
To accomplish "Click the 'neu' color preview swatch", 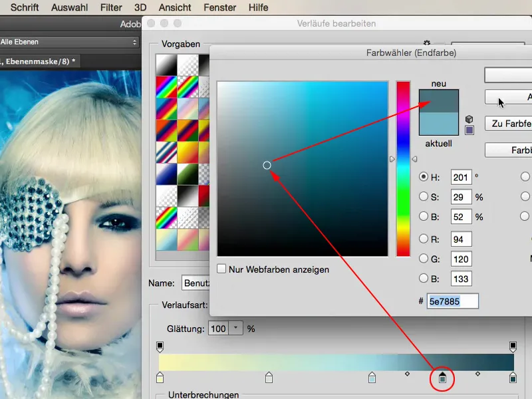I will tap(439, 101).
